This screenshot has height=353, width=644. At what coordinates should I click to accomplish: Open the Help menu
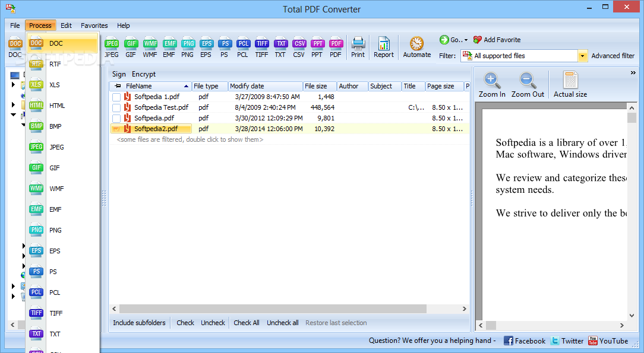click(123, 26)
